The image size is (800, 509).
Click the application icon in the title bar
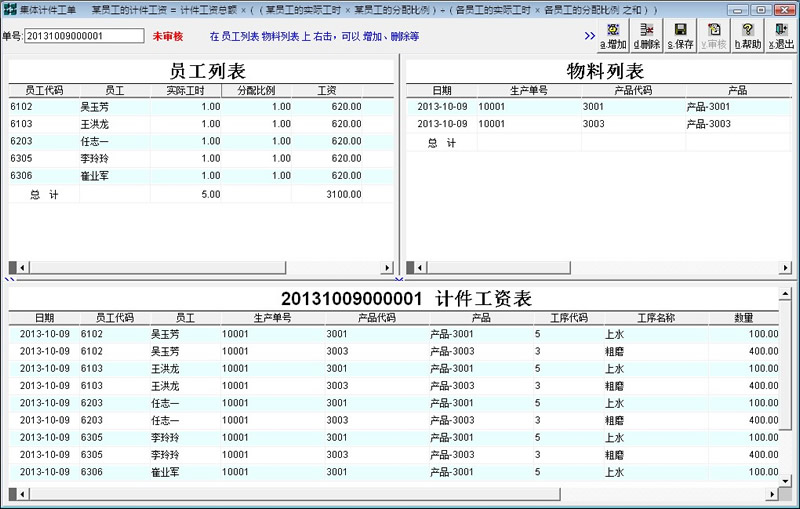click(x=9, y=9)
